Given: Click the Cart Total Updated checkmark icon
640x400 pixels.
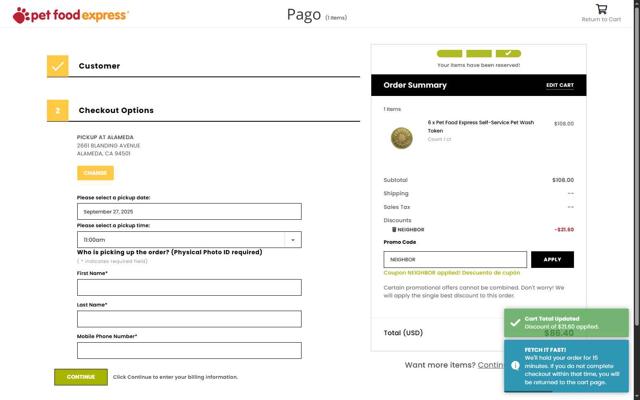Looking at the screenshot, I should [515, 322].
